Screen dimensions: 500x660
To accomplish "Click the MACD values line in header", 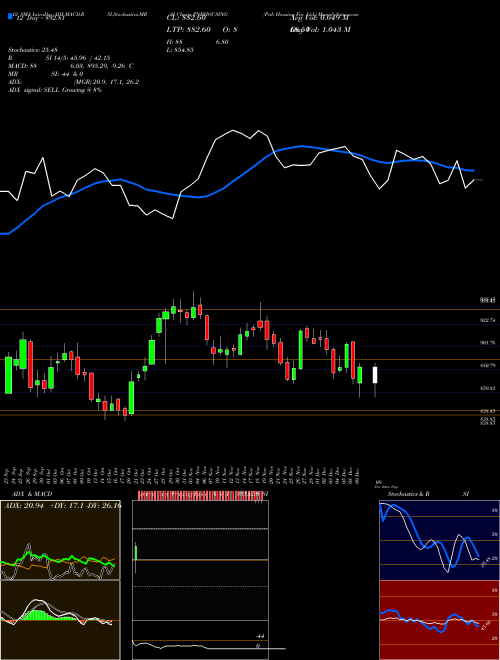I will pos(71,66).
